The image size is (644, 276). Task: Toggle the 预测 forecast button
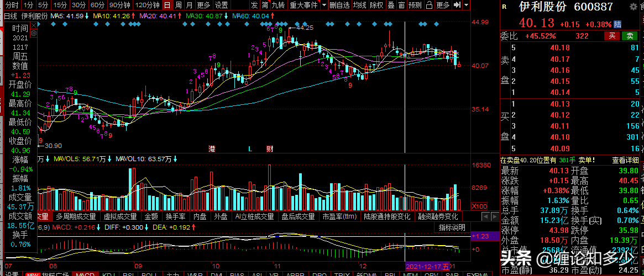pos(415,6)
